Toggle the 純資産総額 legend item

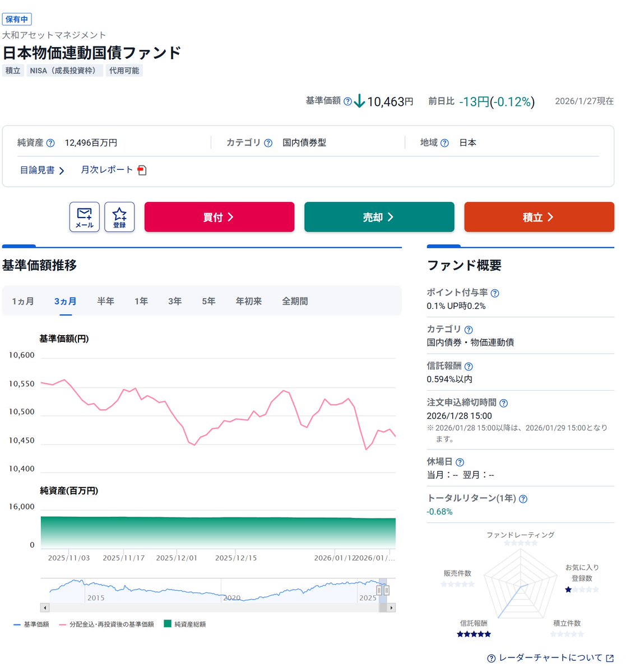point(188,624)
